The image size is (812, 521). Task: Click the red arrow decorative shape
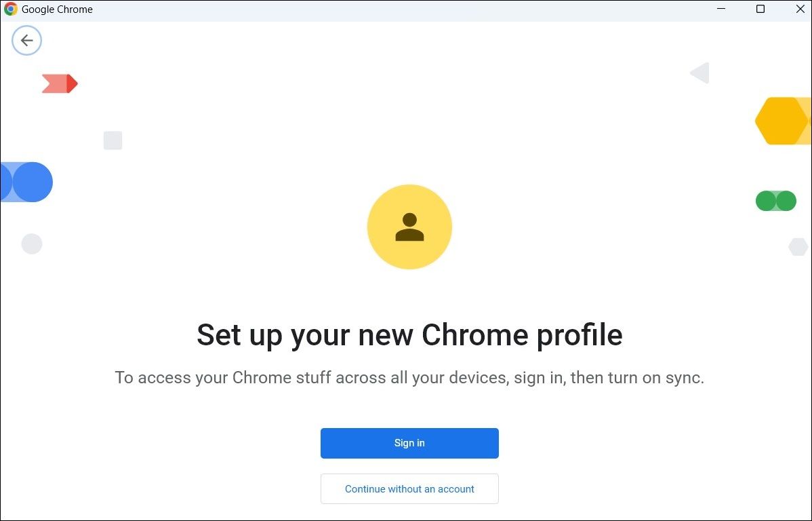pos(60,83)
